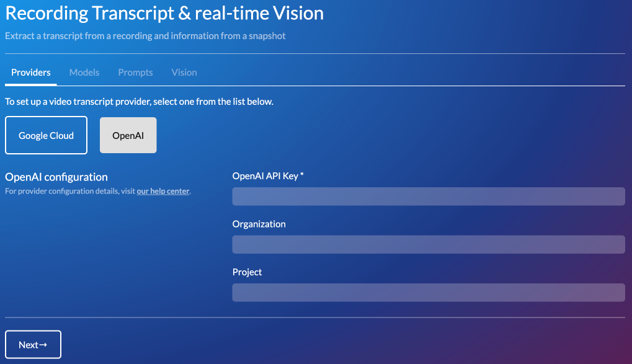Click the Project field label
632x364 pixels.
click(247, 272)
